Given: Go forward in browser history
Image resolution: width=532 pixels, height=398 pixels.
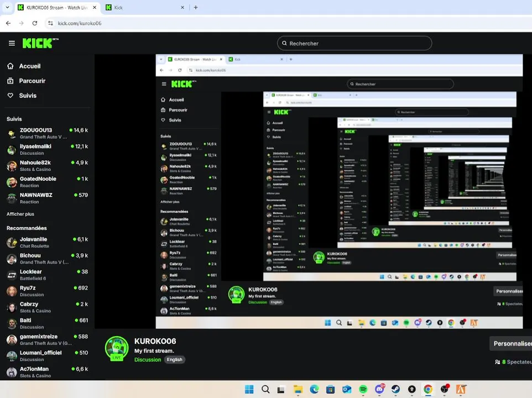Looking at the screenshot, I should [x=22, y=23].
